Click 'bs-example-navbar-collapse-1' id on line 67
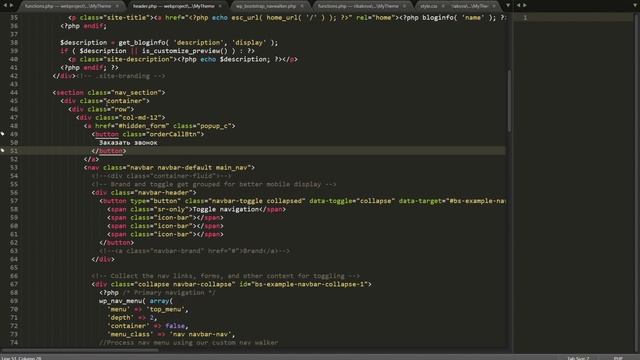The image size is (640, 360). point(309,284)
